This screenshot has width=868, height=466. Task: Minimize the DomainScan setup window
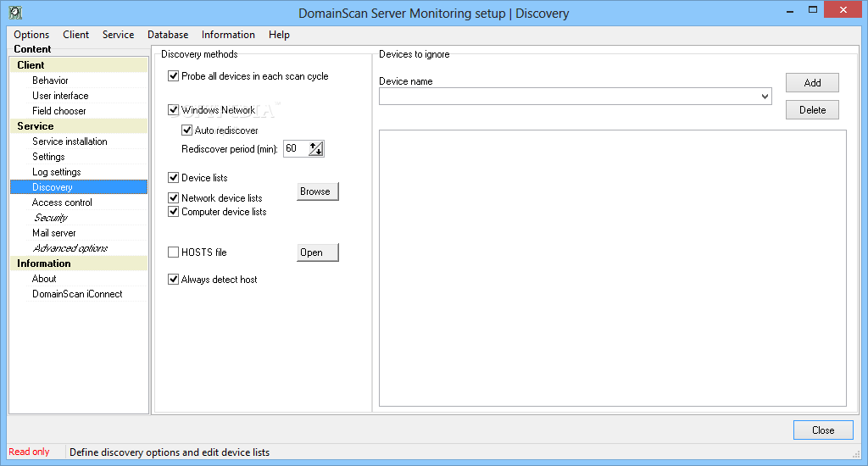(790, 10)
